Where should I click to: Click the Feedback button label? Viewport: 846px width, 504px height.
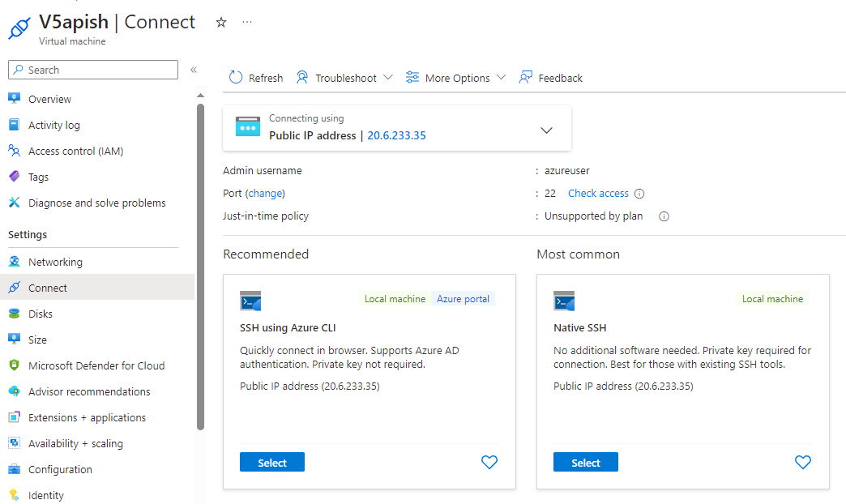(x=560, y=79)
